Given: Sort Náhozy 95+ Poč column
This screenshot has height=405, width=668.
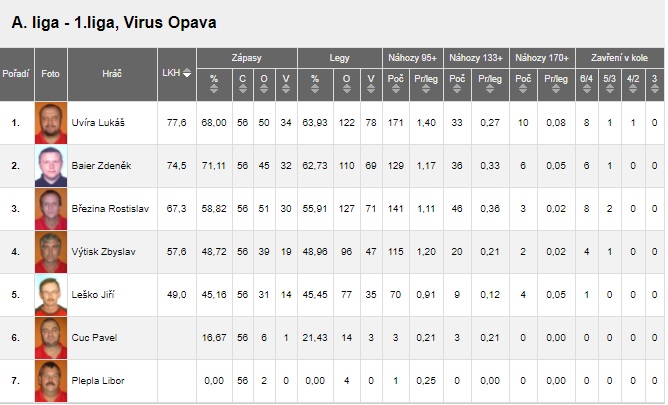Looking at the screenshot, I should click(395, 89).
